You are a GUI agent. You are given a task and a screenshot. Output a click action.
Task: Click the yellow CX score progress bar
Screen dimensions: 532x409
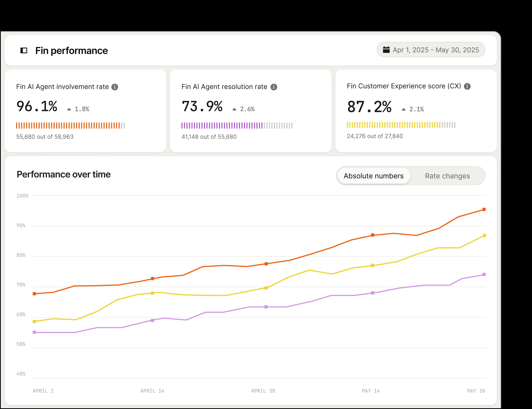(x=401, y=125)
